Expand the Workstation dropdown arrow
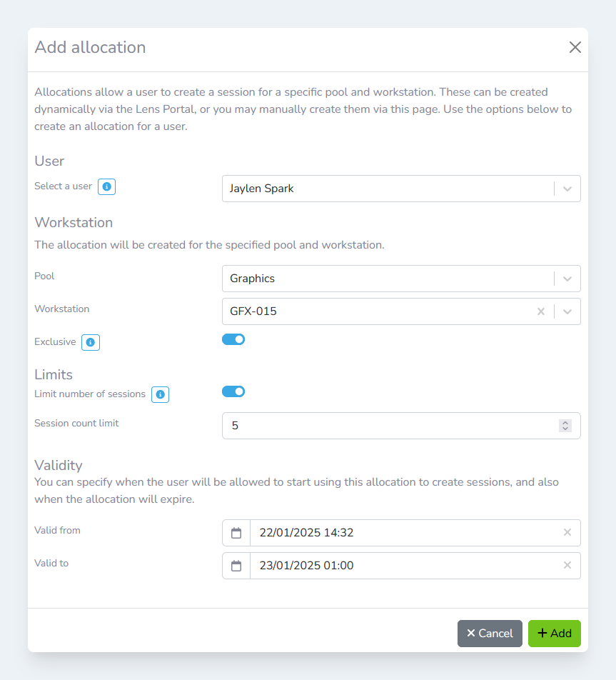 point(567,311)
